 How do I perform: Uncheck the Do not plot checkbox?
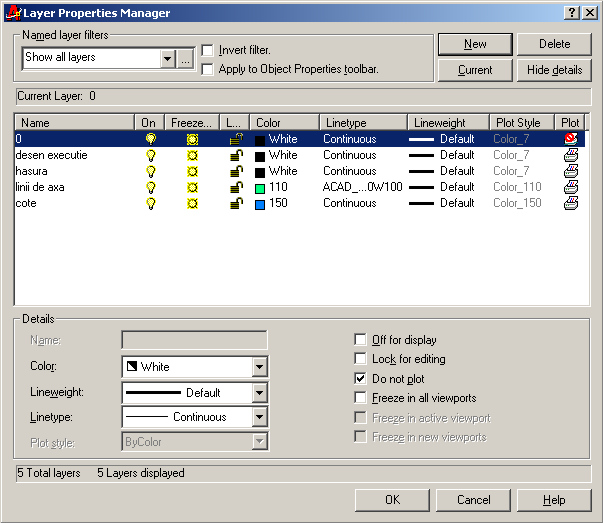(x=360, y=378)
